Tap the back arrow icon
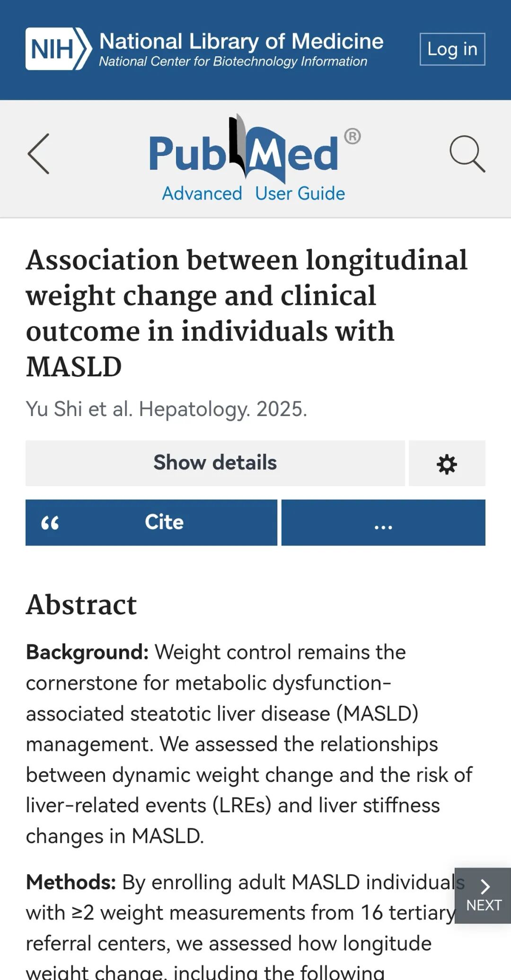Viewport: 511px width, 980px height. point(39,154)
